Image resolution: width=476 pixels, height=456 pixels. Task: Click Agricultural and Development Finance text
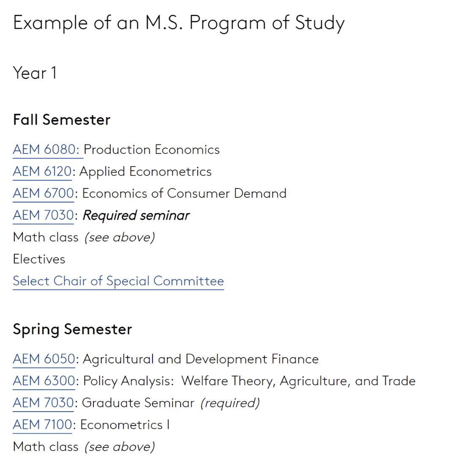click(201, 359)
